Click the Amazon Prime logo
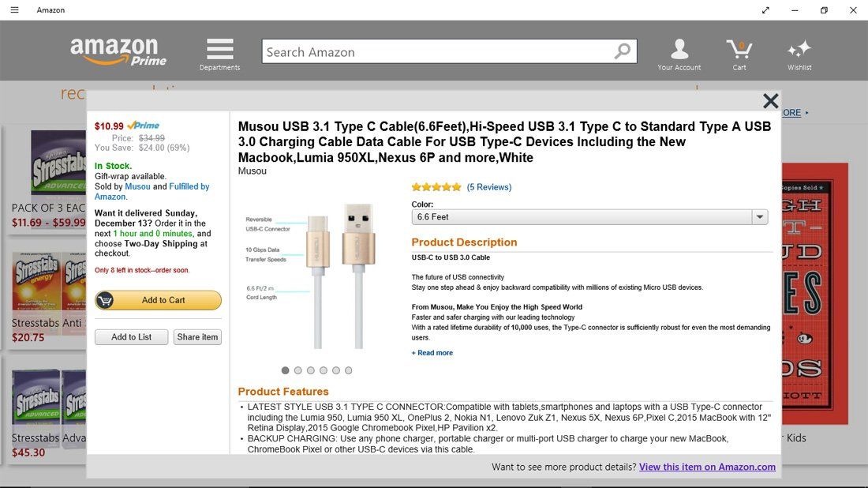 coord(118,51)
